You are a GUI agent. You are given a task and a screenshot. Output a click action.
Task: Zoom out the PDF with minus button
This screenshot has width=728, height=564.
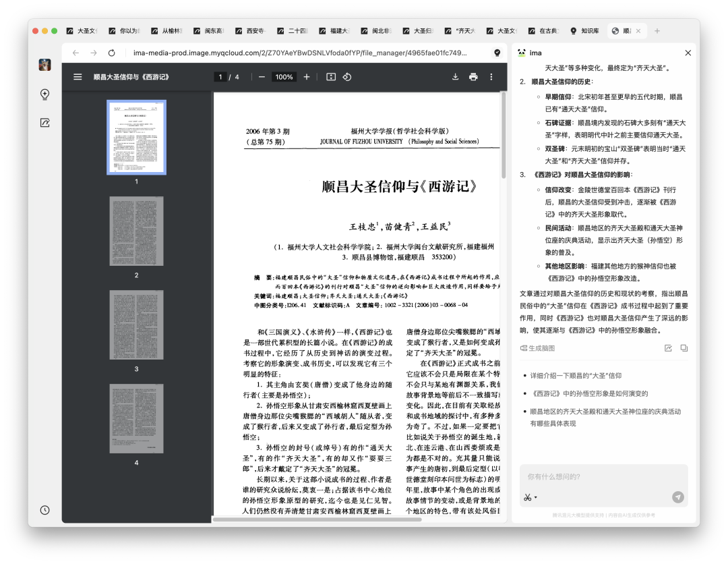pos(262,77)
